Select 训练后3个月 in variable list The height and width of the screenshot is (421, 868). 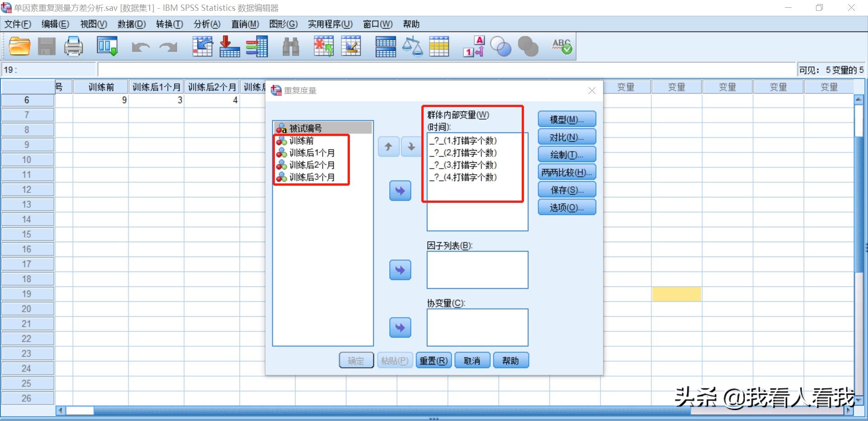point(323,178)
